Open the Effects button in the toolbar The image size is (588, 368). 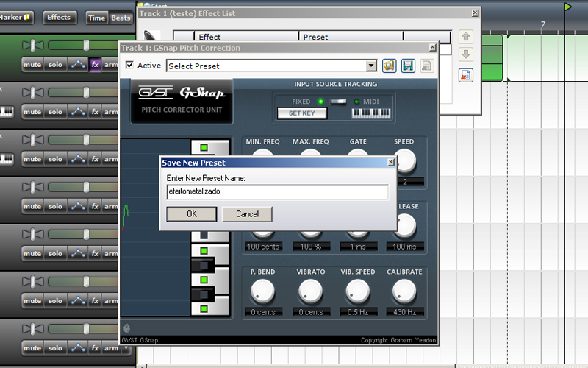pos(59,17)
